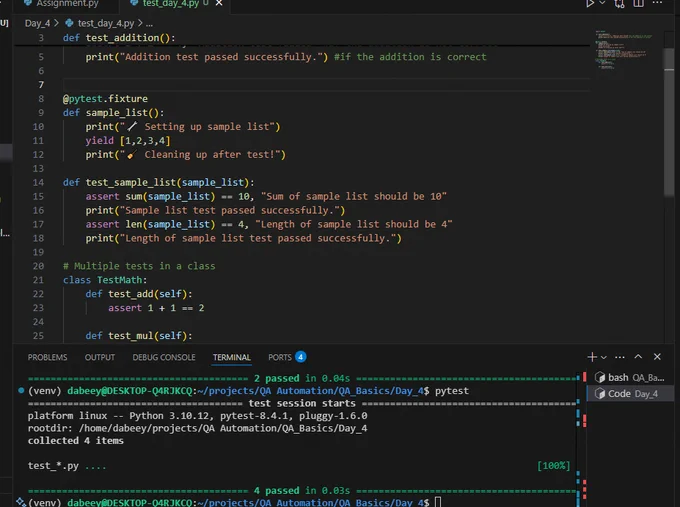Click 'platform linux -- Python 3.10.12' terminal line
The width and height of the screenshot is (680, 507).
click(x=197, y=416)
